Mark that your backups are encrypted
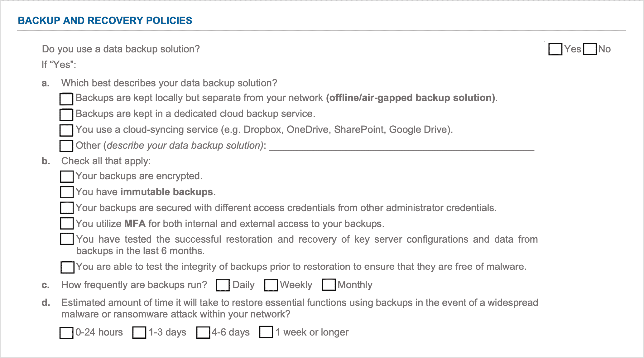This screenshot has width=644, height=358. (x=67, y=177)
